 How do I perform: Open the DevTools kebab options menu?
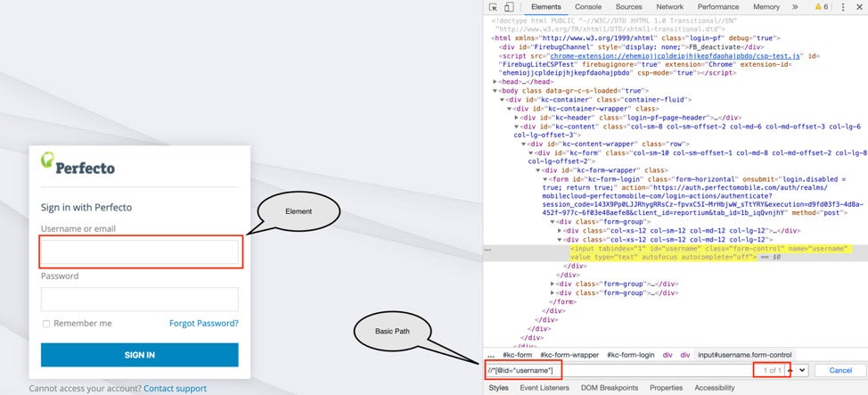pos(843,7)
